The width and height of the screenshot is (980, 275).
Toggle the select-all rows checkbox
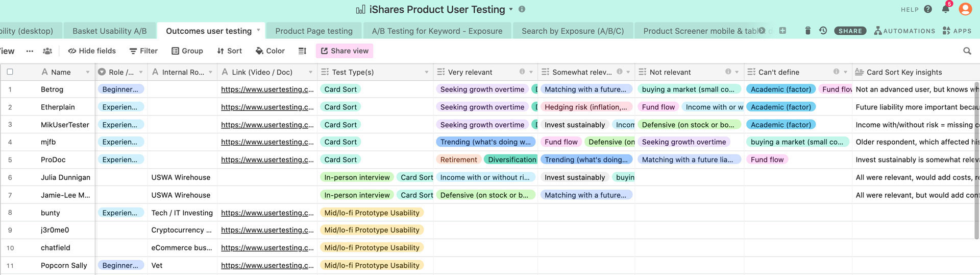point(10,72)
